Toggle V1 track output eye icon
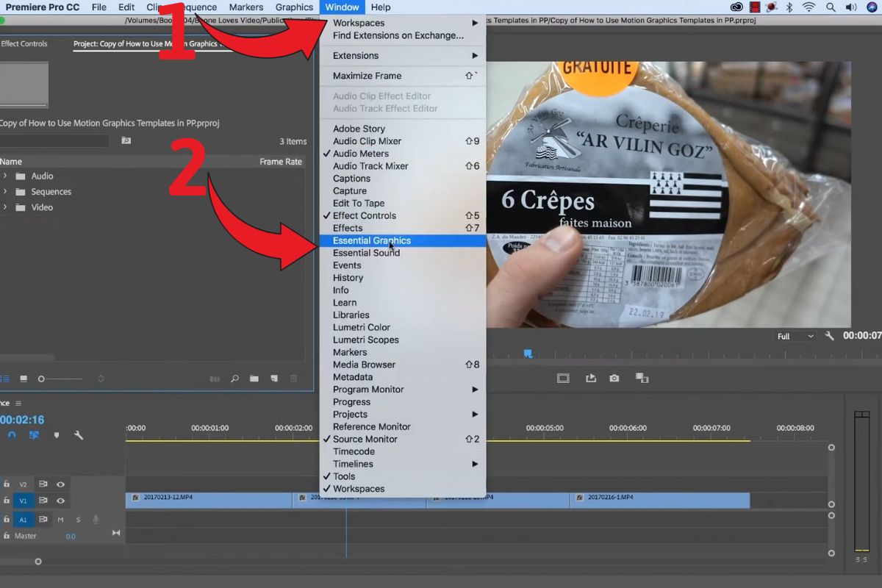This screenshot has height=588, width=882. coord(60,501)
